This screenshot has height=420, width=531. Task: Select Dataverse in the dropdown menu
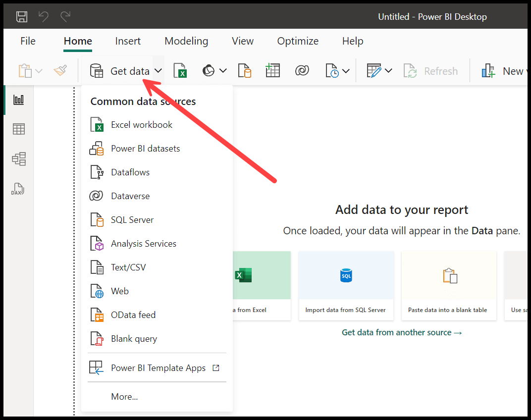157,196
